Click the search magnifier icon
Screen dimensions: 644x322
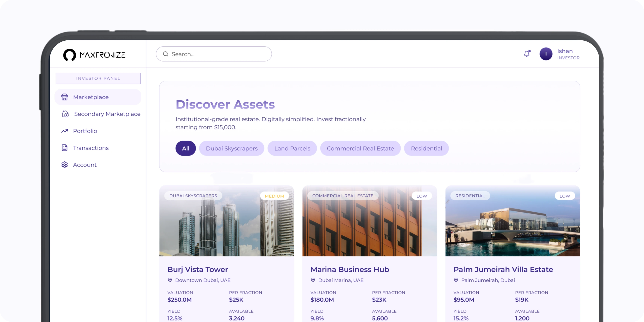tap(166, 54)
